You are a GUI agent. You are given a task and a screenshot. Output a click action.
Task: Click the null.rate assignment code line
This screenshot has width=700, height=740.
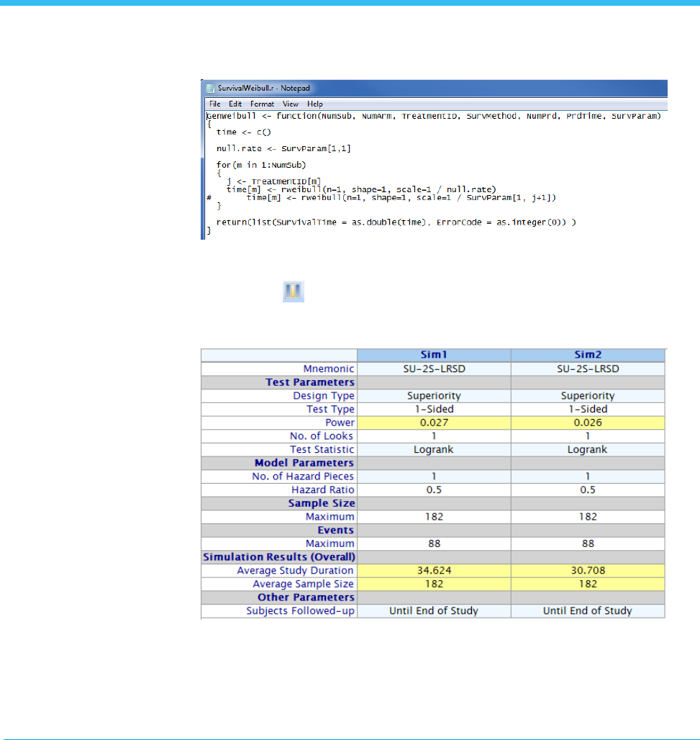pyautogui.click(x=283, y=149)
